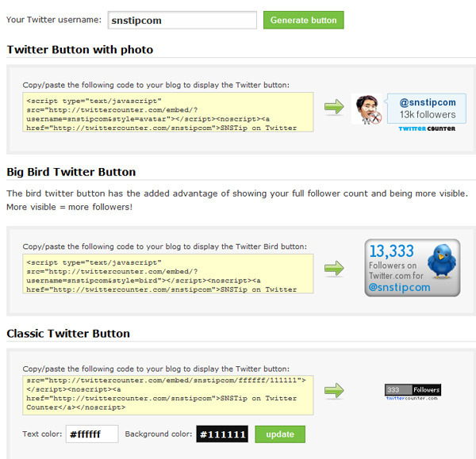Click the 'Twitter Button with photo' heading
476x459 pixels.
pyautogui.click(x=80, y=49)
